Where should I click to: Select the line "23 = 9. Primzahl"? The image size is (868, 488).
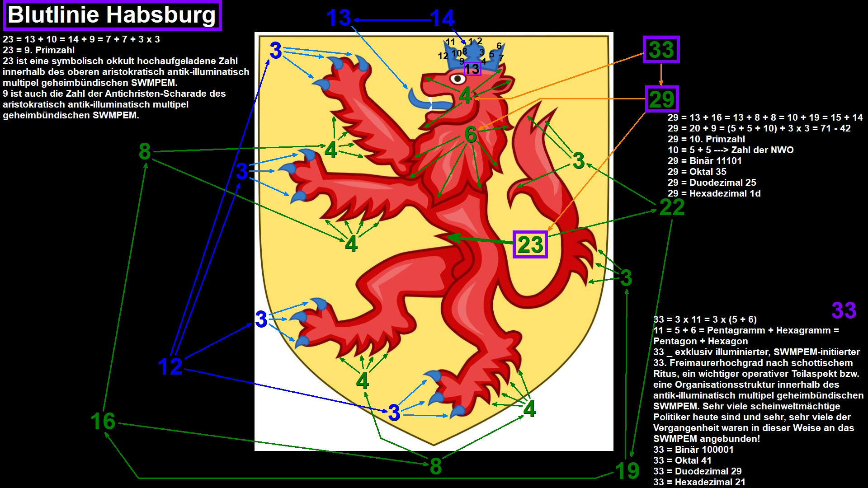39,50
